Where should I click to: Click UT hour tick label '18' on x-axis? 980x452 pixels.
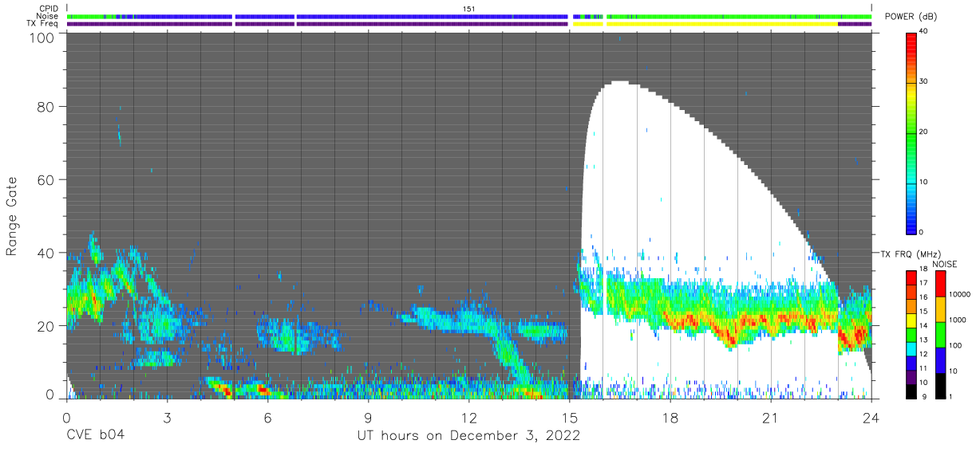[x=670, y=417]
